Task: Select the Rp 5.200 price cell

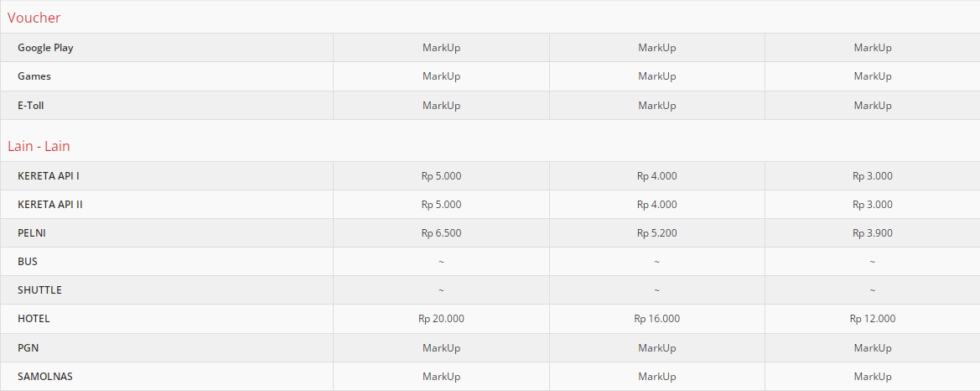Action: (x=656, y=233)
